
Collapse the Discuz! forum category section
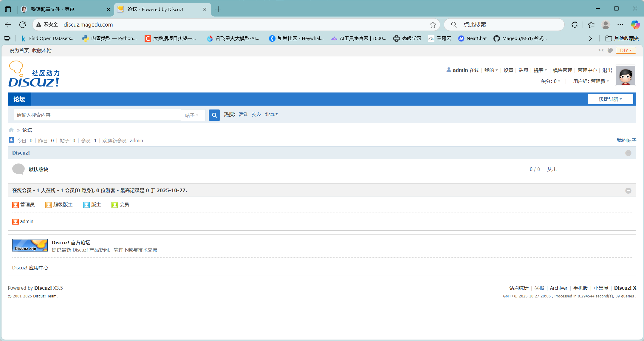628,153
